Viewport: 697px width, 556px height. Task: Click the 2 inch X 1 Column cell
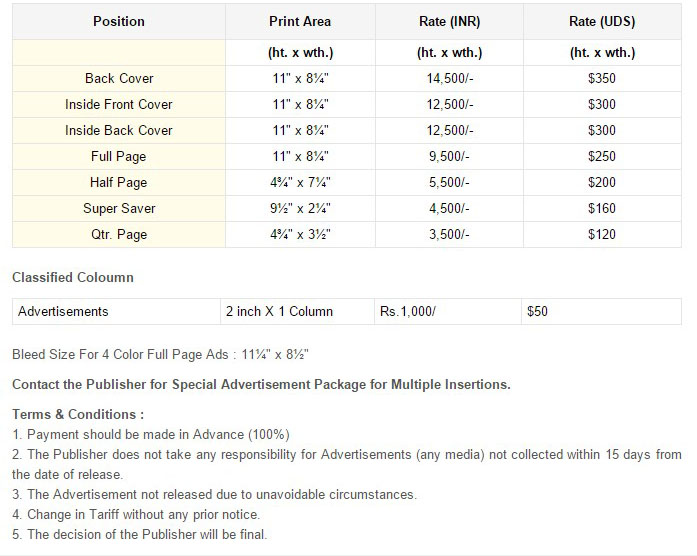(297, 312)
